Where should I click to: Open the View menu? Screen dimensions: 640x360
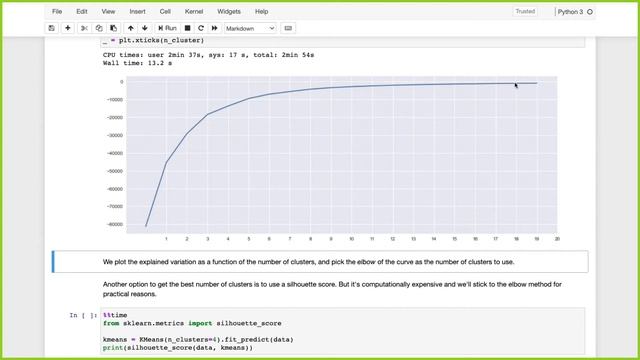coord(108,11)
